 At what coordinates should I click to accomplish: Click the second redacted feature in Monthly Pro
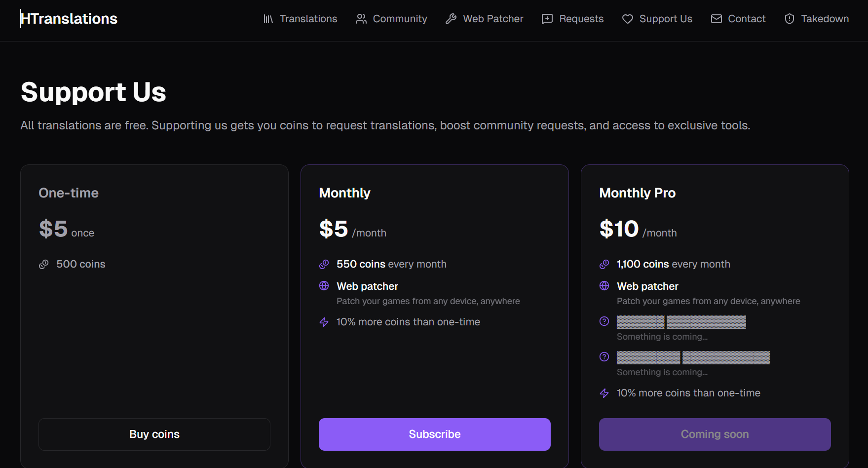[693, 357]
